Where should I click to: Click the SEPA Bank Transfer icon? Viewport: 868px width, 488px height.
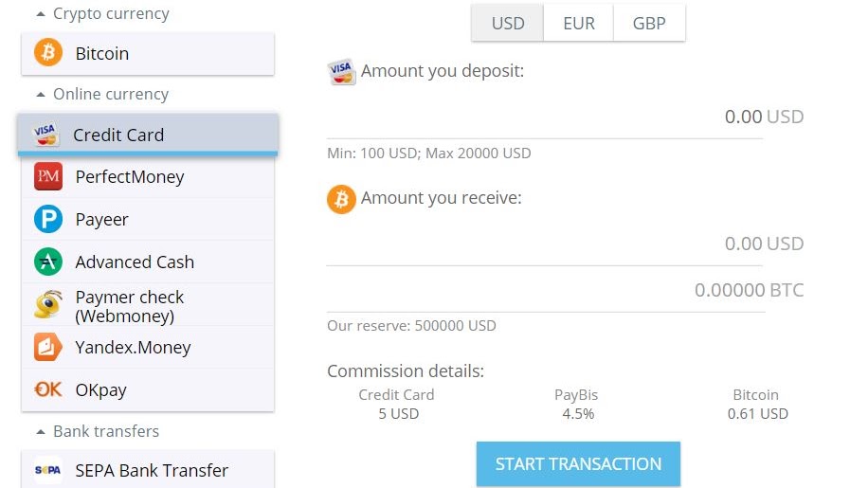click(x=47, y=470)
